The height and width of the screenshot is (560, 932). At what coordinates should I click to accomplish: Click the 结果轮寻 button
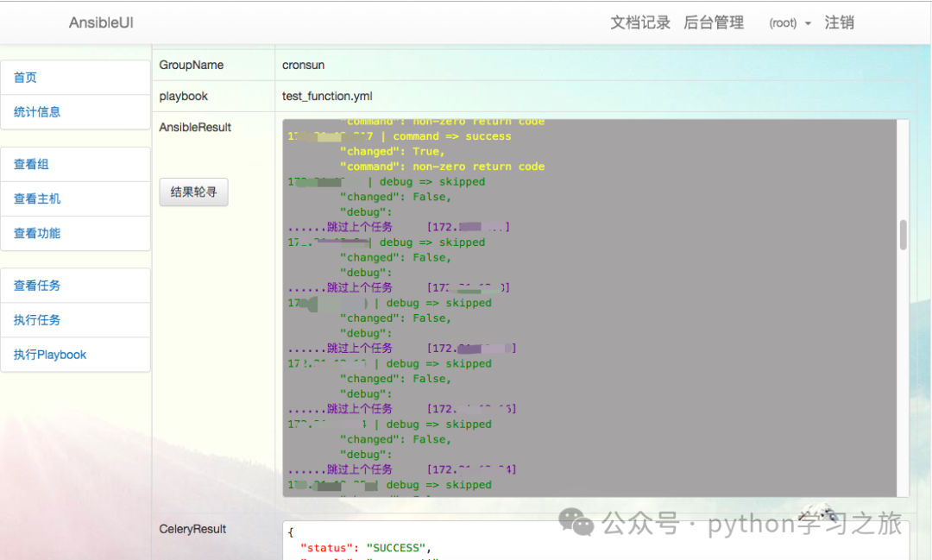(x=194, y=192)
